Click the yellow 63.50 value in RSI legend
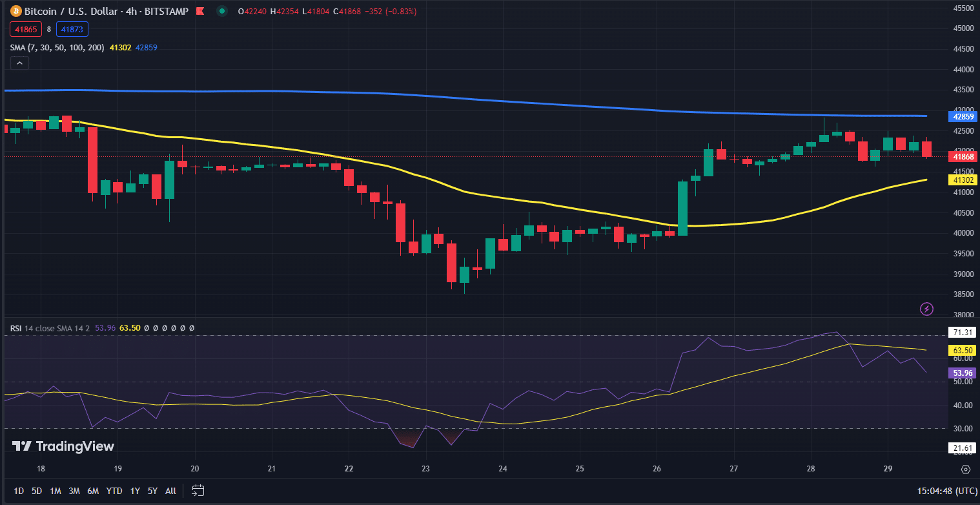The height and width of the screenshot is (505, 980). coord(130,328)
